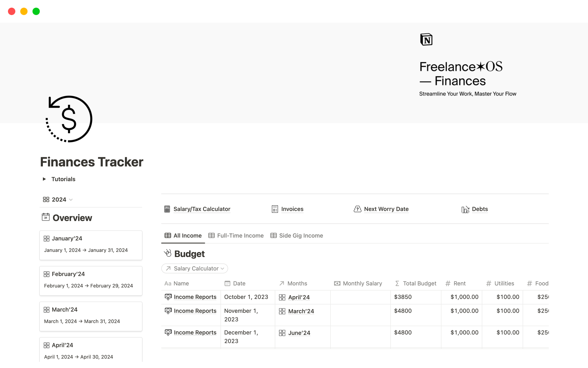Click the Income Reports recycling icon

(168, 297)
